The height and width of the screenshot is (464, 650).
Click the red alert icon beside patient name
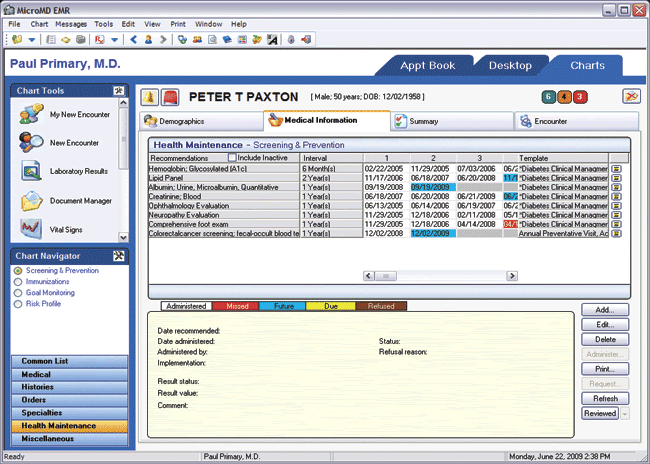click(x=170, y=97)
